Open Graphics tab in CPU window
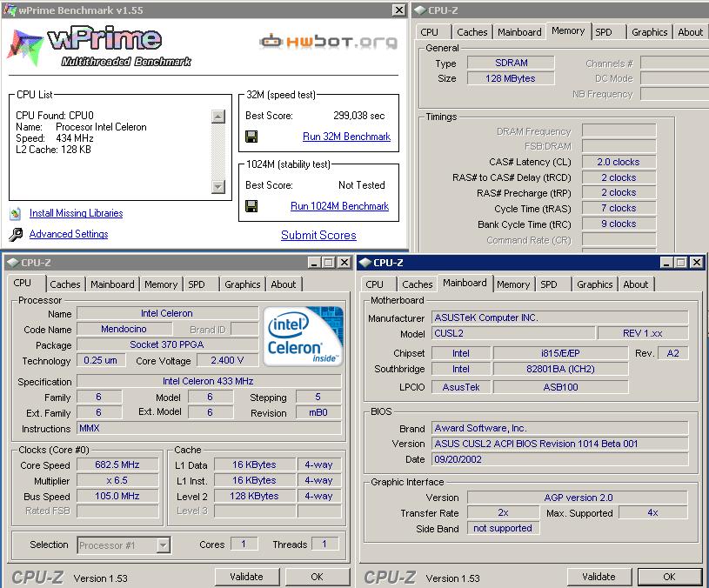Viewport: 709px width, 588px height. click(x=243, y=284)
